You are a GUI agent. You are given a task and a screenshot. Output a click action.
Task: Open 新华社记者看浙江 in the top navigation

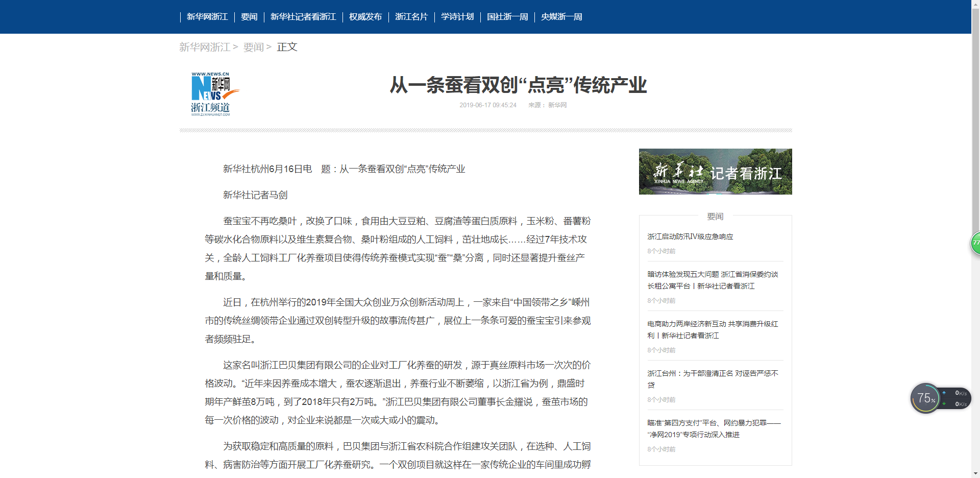tap(303, 17)
